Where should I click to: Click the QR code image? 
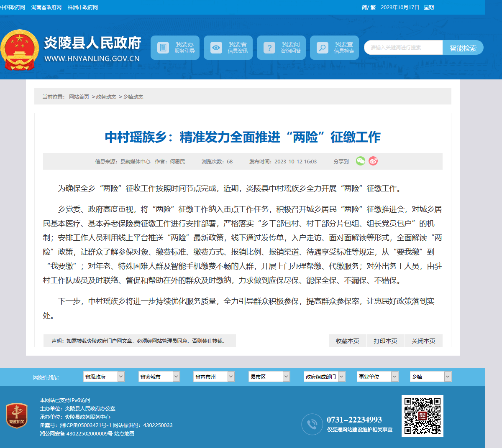(x=423, y=416)
